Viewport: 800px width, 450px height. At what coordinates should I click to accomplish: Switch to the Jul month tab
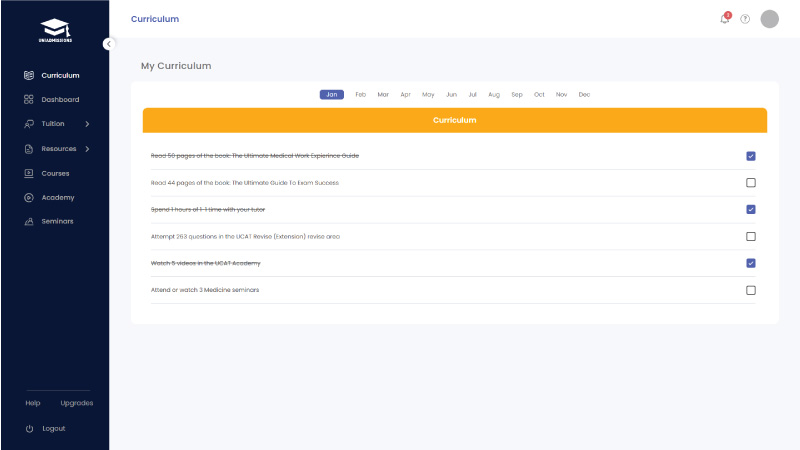[472, 94]
